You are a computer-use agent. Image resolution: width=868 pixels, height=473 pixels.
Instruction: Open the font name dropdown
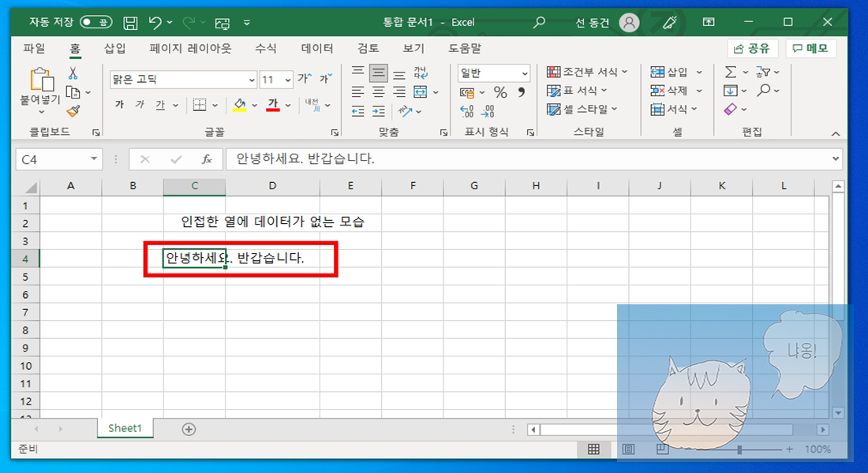(x=251, y=80)
